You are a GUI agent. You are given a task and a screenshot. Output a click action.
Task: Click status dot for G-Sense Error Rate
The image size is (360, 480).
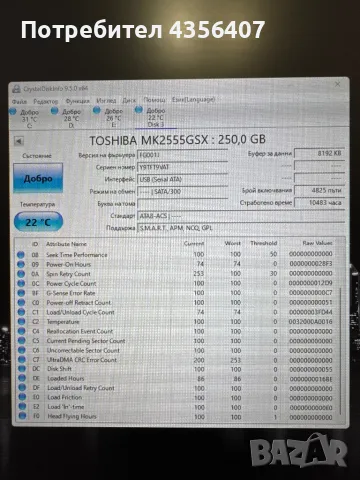[x=21, y=293]
